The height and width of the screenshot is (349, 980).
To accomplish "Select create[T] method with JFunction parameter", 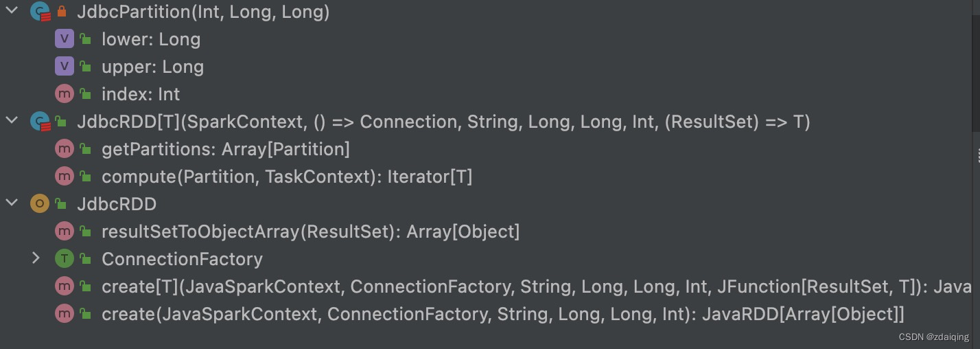I will click(x=535, y=286).
